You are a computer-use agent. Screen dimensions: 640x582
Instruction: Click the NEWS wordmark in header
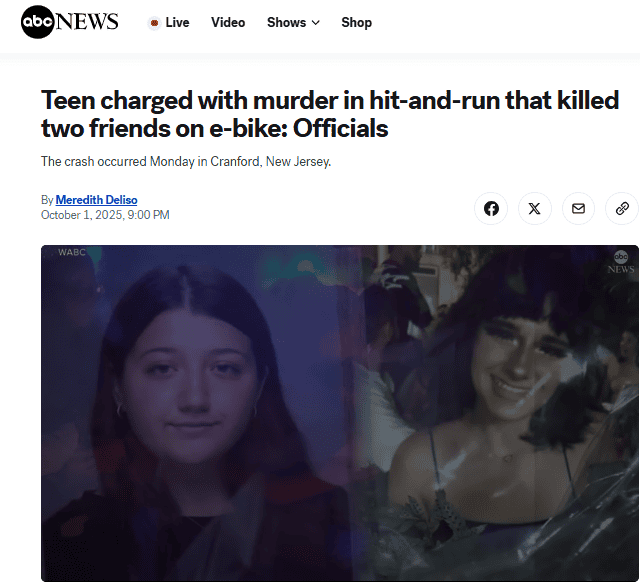[87, 22]
